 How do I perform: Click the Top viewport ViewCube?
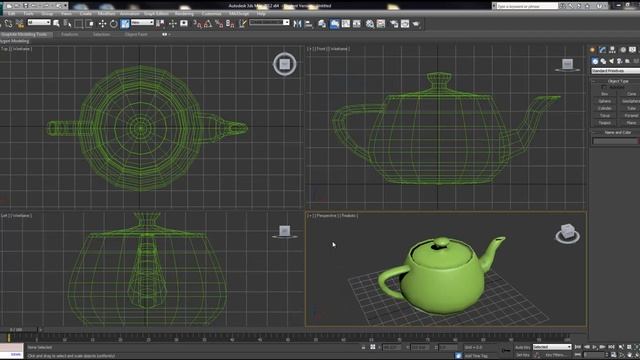tap(284, 64)
